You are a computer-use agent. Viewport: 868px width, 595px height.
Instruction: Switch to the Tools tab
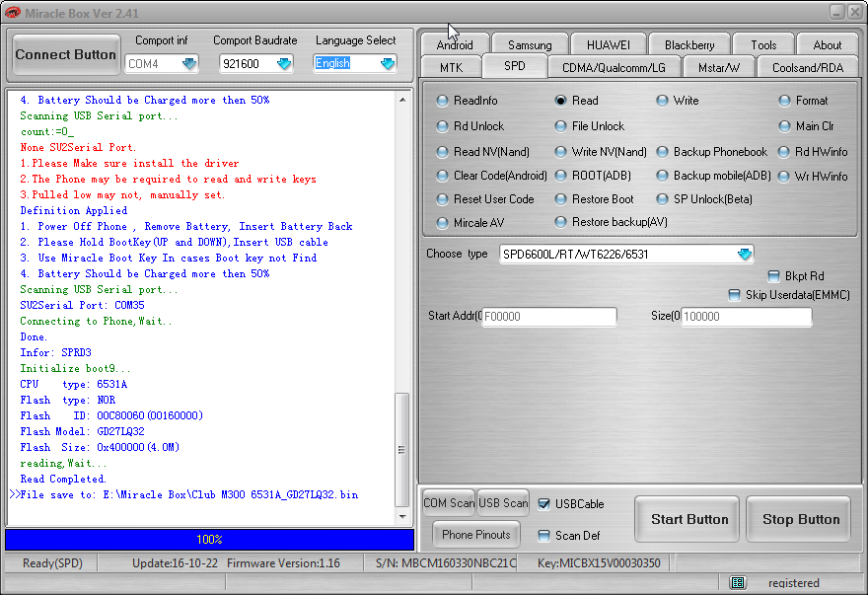(763, 44)
